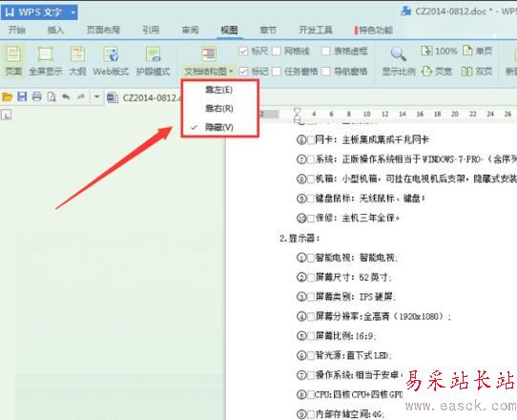
Task: Choose two-page (双页) view
Action: (477, 72)
